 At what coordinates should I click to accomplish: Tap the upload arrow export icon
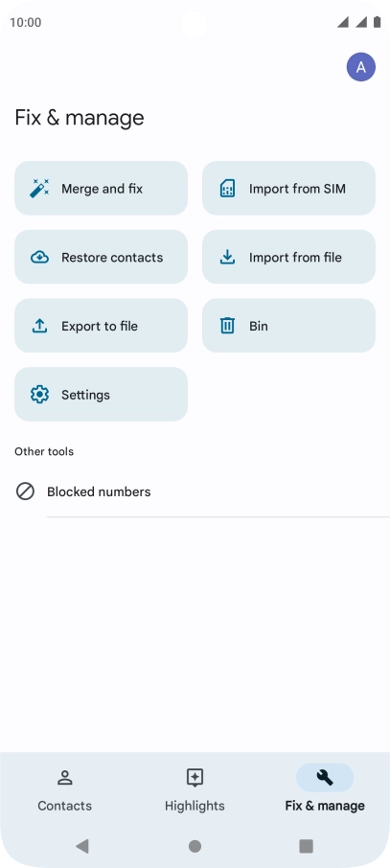39,326
